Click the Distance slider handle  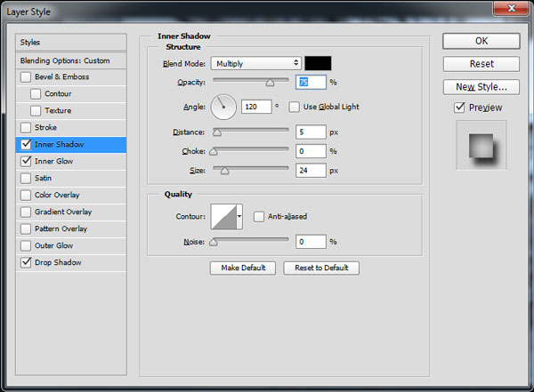tap(217, 132)
